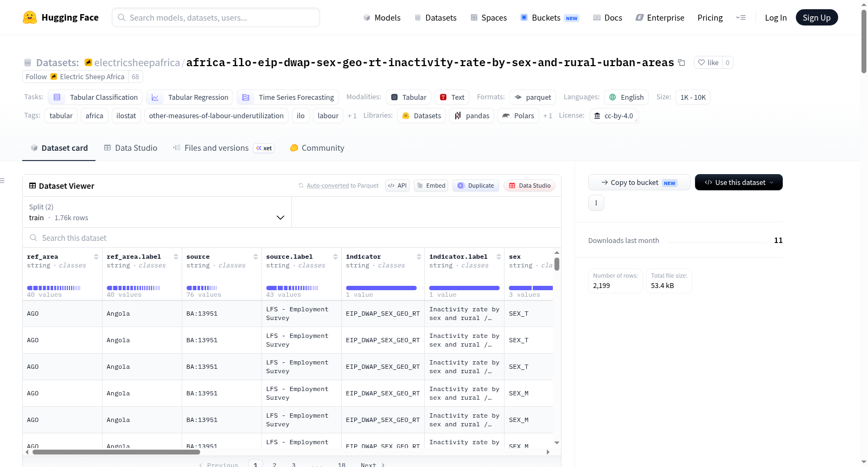The height and width of the screenshot is (467, 868).
Task: Expand the Split train dropdown
Action: click(x=157, y=212)
